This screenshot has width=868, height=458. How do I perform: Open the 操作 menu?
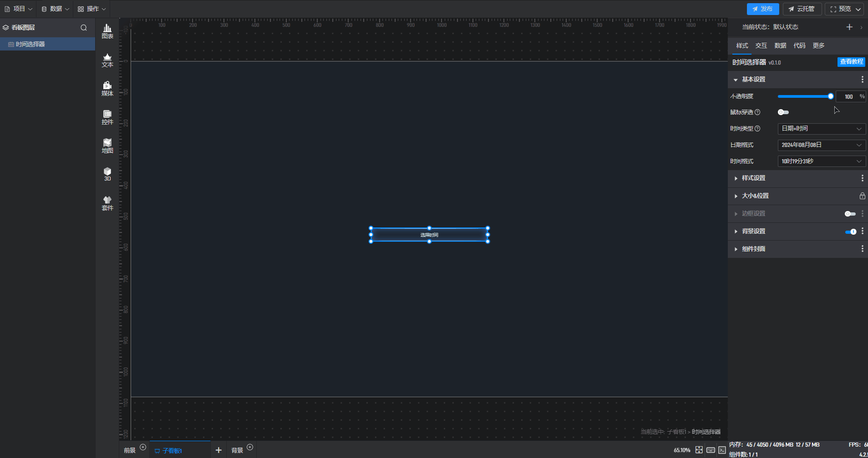[x=91, y=9]
